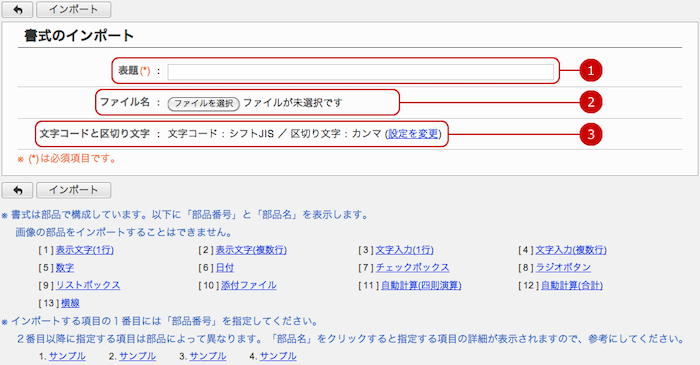Viewport: 700px width, 365px height.
Task: Open the リストボックス part link
Action: click(x=88, y=285)
